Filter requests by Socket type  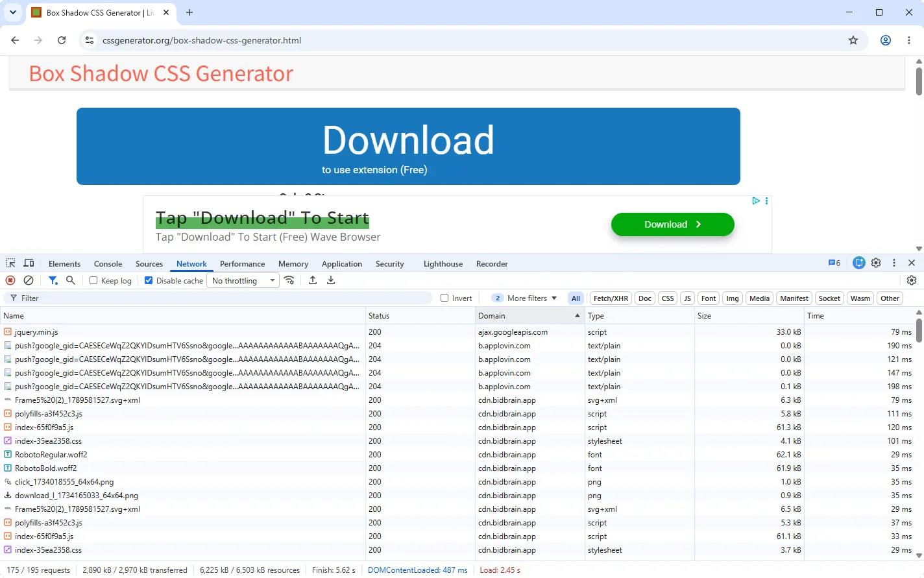point(829,298)
